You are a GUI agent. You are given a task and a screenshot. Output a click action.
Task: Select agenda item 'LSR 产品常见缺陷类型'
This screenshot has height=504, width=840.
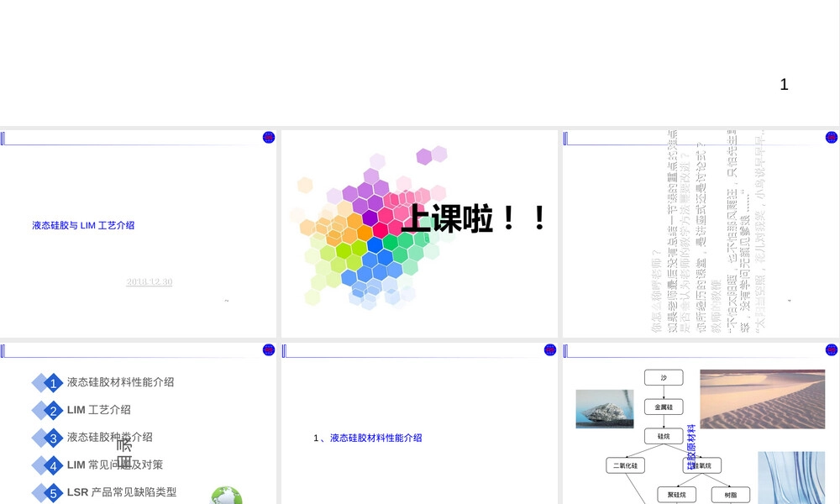tap(122, 492)
